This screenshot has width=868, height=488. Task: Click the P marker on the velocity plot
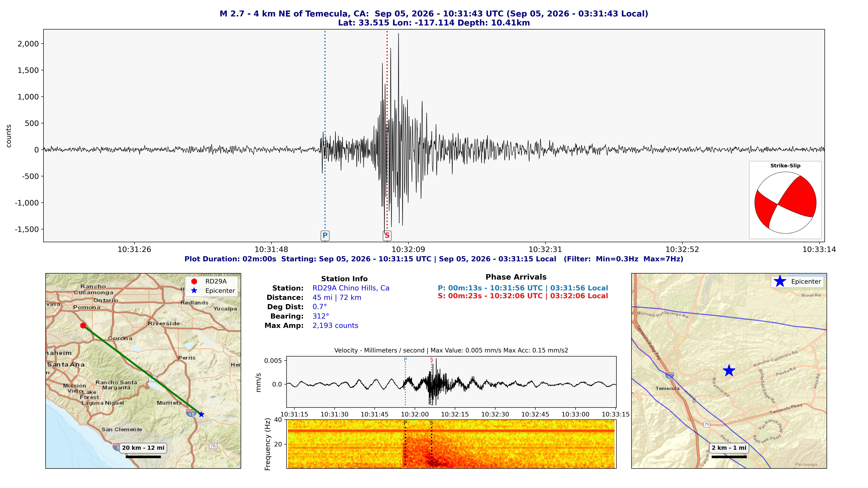405,360
